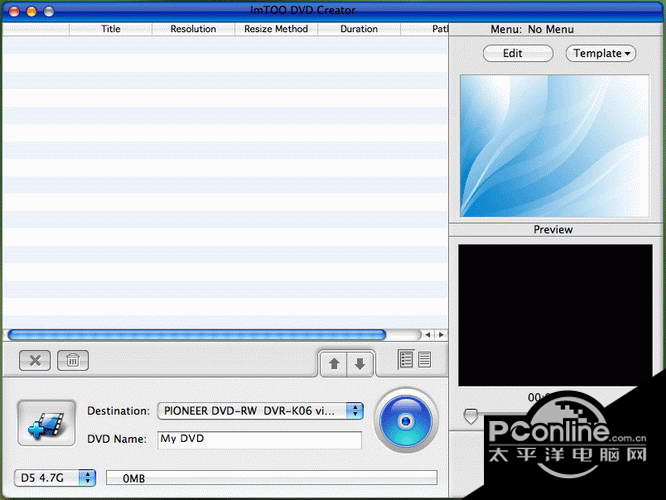Click the preview playback slider handle

tap(471, 416)
